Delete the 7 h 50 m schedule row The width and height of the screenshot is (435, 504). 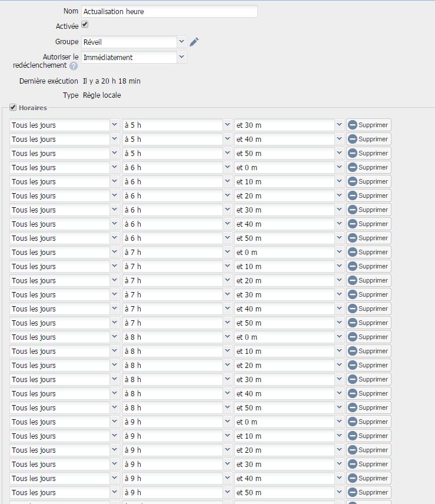pos(368,323)
